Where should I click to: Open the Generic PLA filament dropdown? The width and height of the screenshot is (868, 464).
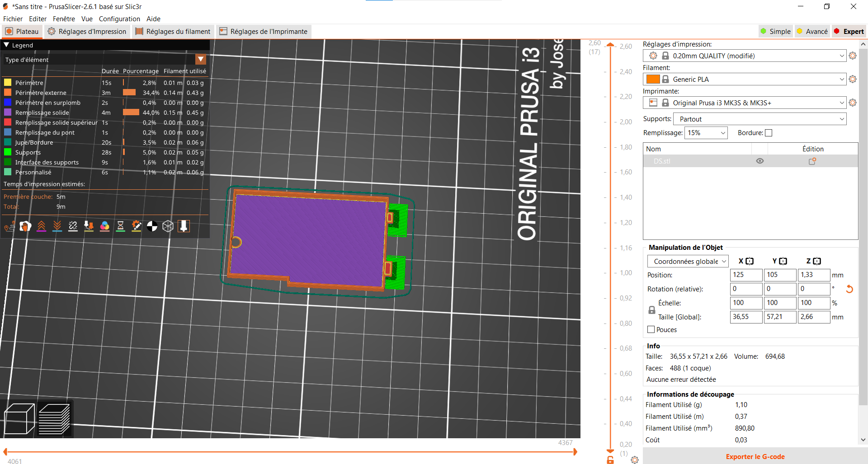(744, 79)
